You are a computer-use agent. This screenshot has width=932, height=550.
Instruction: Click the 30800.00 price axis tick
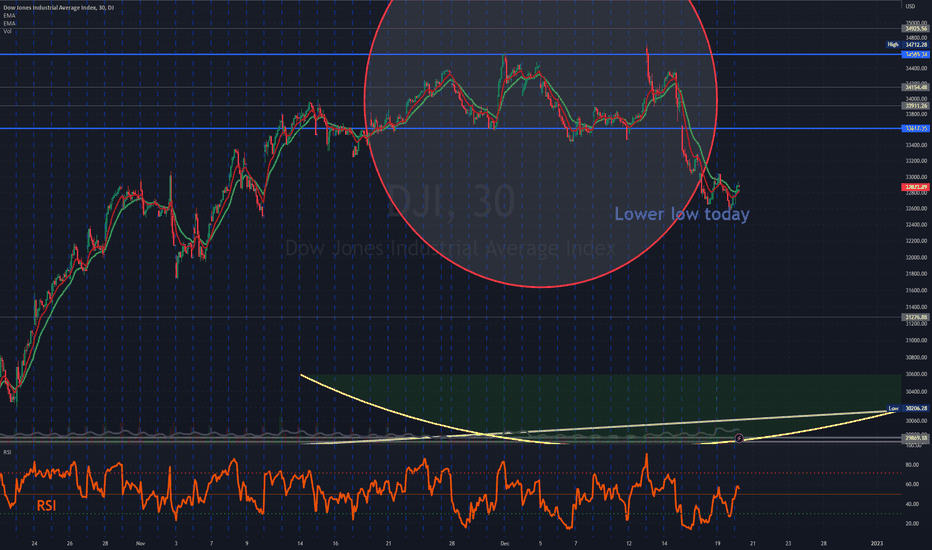[916, 357]
